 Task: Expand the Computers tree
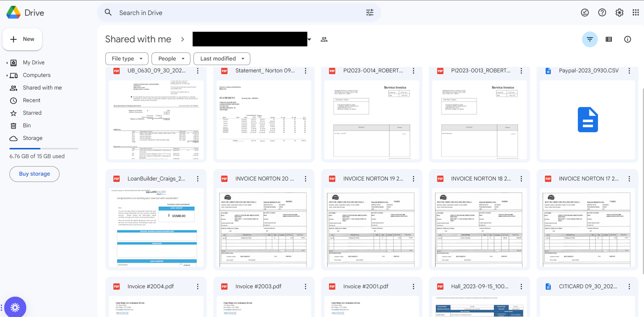tap(7, 75)
